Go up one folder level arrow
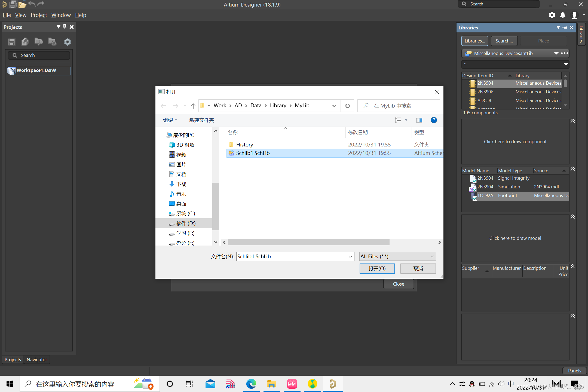 click(x=193, y=106)
